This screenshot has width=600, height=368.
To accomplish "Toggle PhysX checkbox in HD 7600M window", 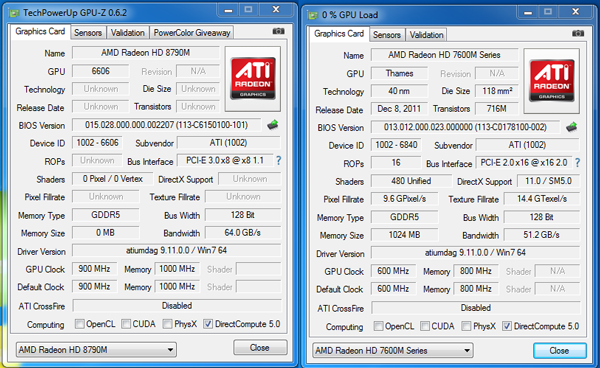I will [x=466, y=326].
